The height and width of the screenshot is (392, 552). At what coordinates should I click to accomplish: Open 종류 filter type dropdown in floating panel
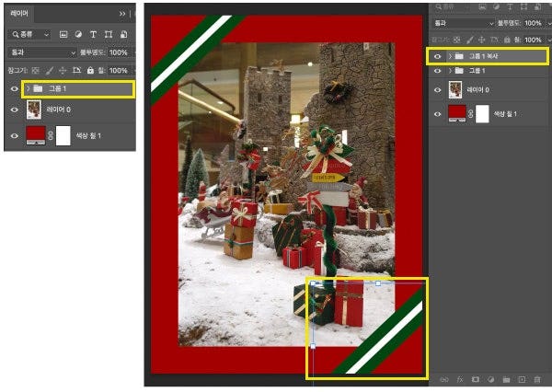pos(29,35)
